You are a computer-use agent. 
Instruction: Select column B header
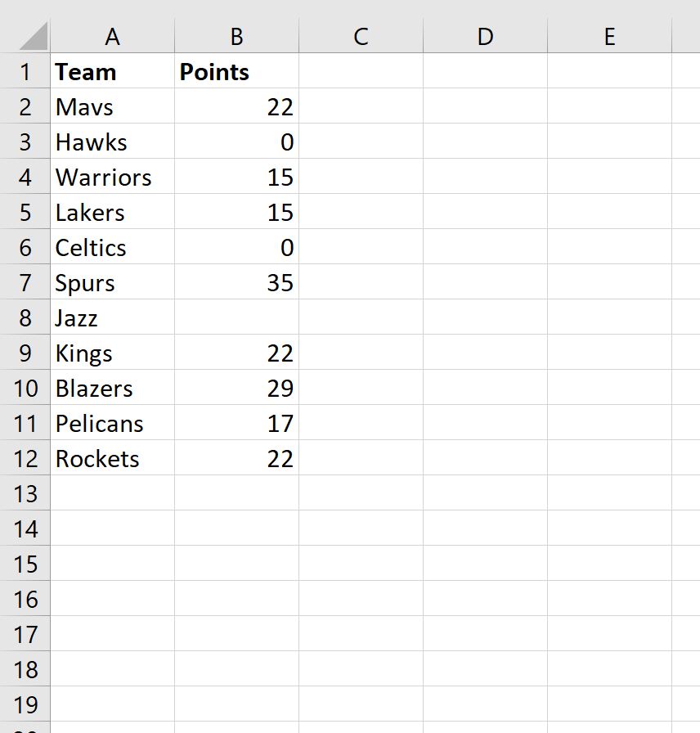[237, 36]
